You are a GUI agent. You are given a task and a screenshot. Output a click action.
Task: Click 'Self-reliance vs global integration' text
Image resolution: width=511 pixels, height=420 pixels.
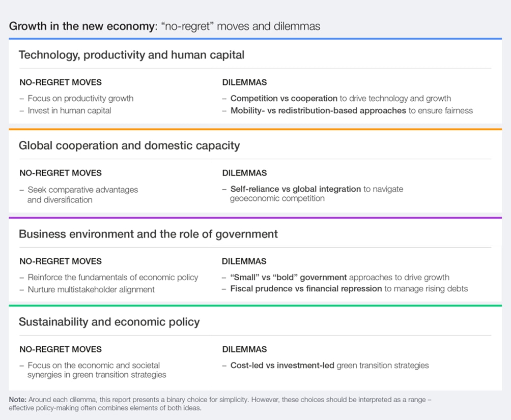coord(295,189)
